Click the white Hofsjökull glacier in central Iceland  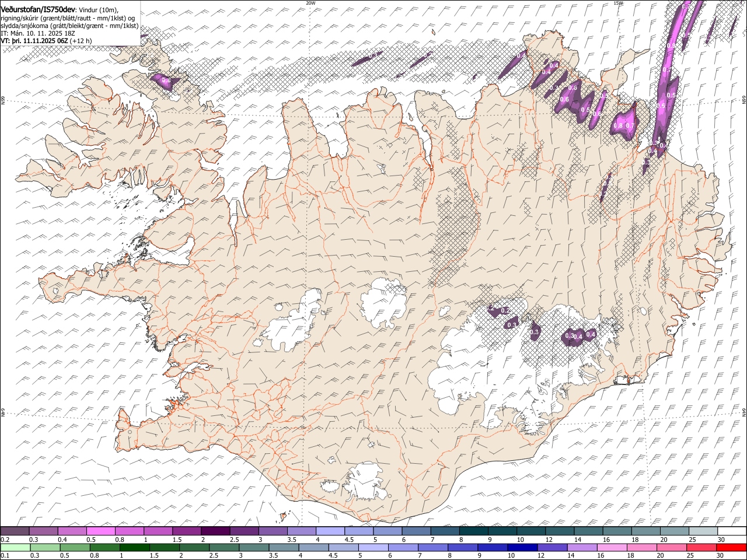pos(383,303)
